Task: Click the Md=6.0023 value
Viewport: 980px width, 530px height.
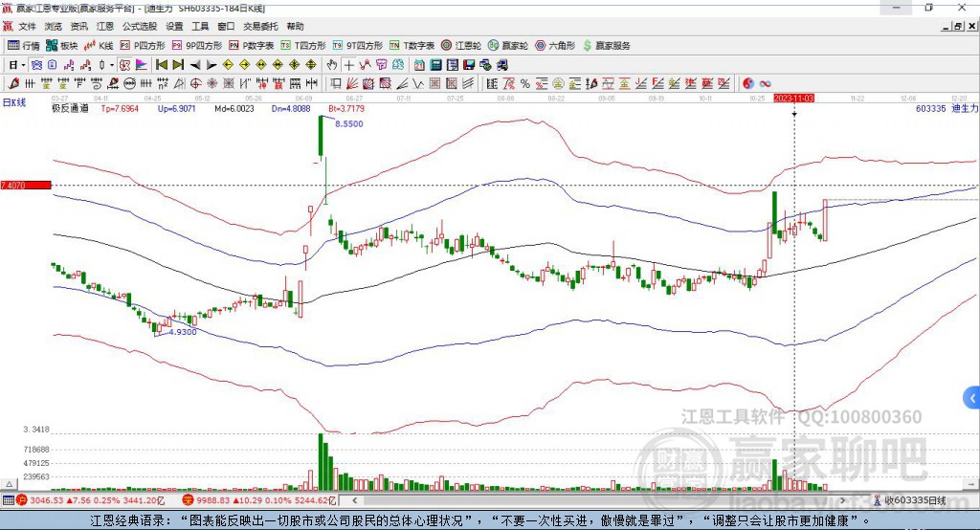Action: [234, 108]
